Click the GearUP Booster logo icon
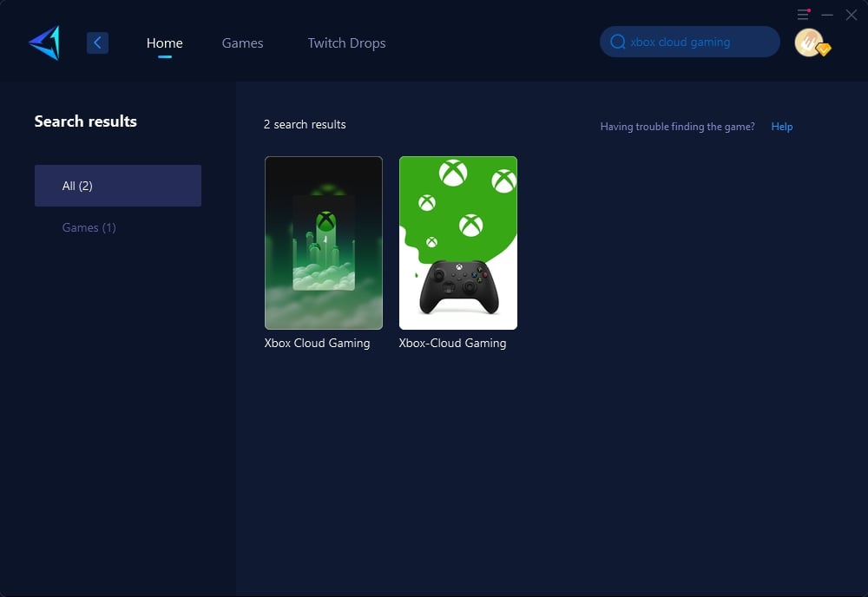This screenshot has width=868, height=597. pyautogui.click(x=44, y=43)
